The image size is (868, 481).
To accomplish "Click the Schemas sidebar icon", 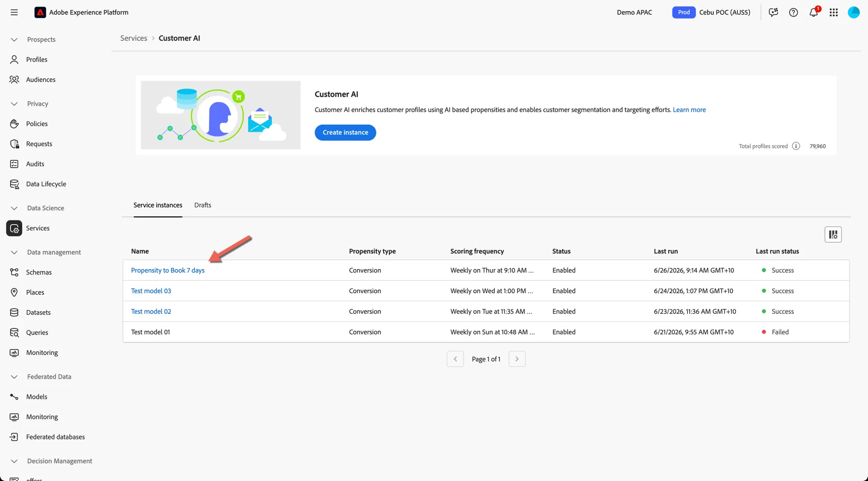I will (x=15, y=272).
